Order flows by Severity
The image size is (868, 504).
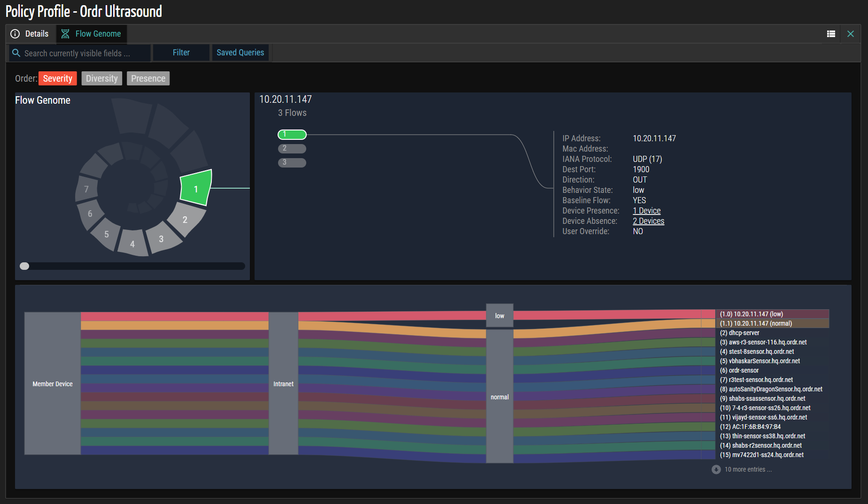pos(57,78)
